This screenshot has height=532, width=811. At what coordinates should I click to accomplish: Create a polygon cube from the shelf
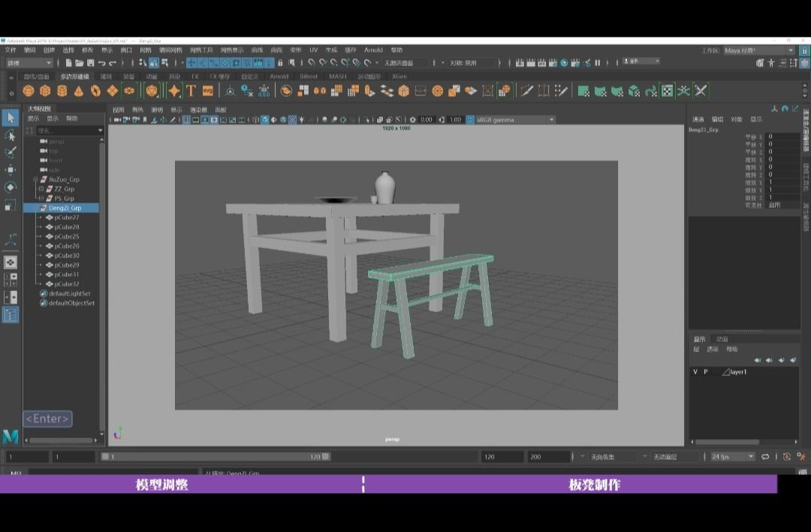[x=45, y=91]
